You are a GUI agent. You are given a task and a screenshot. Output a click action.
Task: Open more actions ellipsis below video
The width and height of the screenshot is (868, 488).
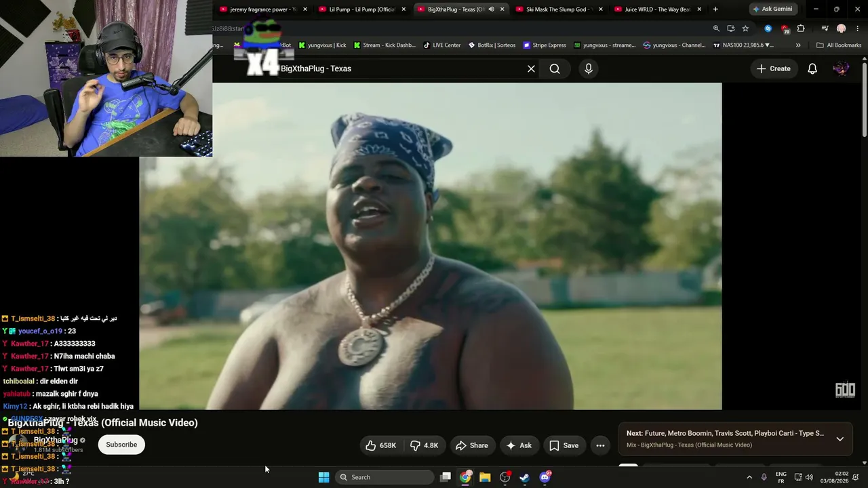600,445
